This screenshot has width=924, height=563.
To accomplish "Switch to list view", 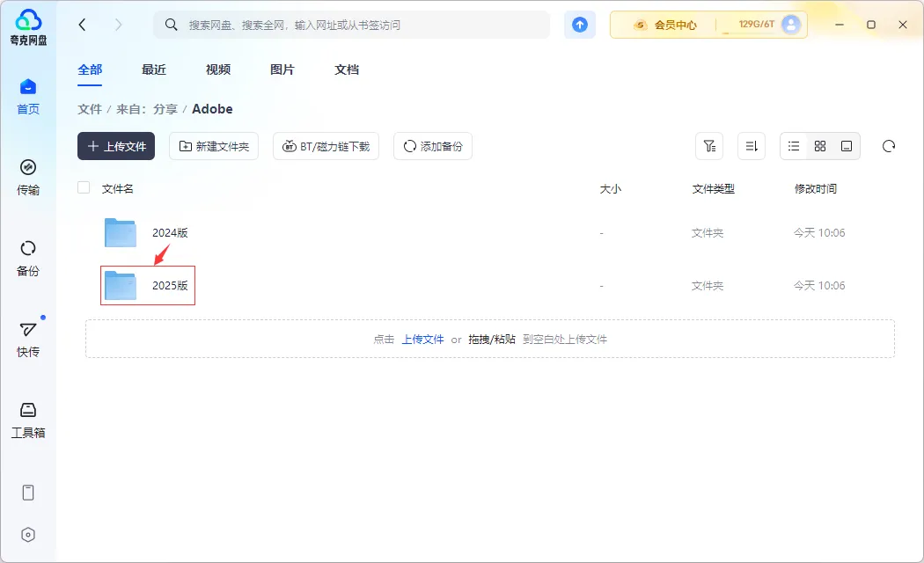I will (794, 146).
